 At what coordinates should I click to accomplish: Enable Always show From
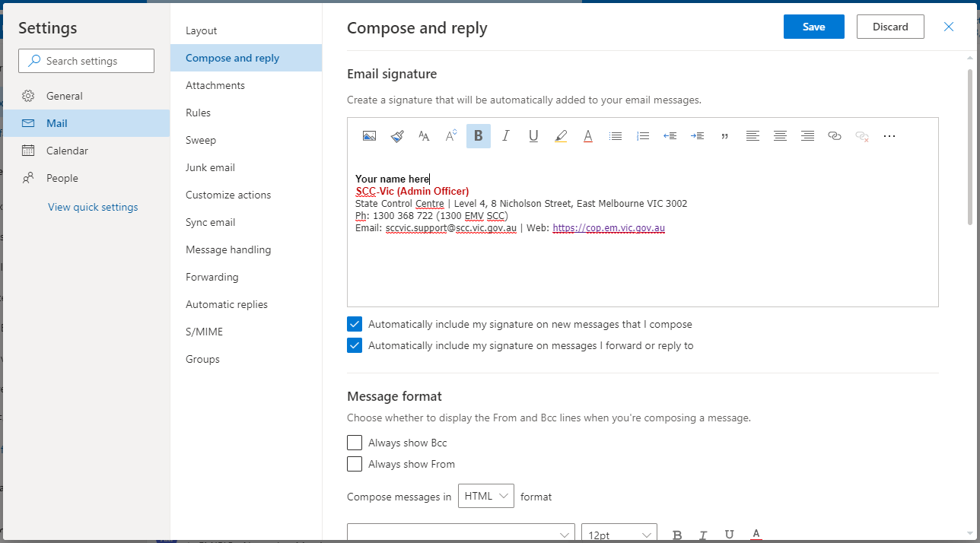(x=355, y=464)
